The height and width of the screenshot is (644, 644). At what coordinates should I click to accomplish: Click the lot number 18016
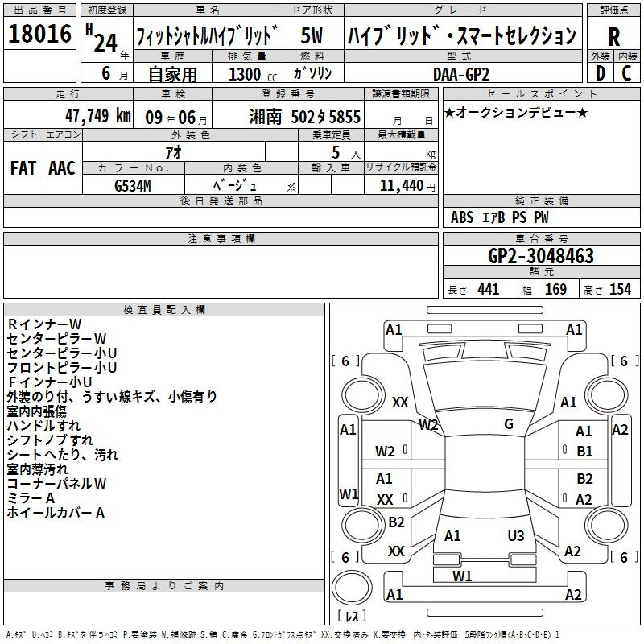pos(40,35)
